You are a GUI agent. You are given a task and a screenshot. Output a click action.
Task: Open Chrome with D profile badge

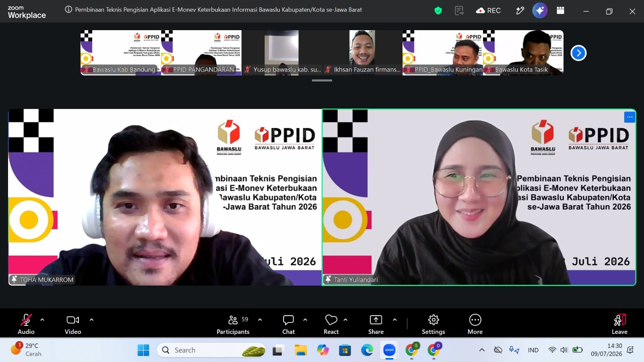pyautogui.click(x=434, y=350)
